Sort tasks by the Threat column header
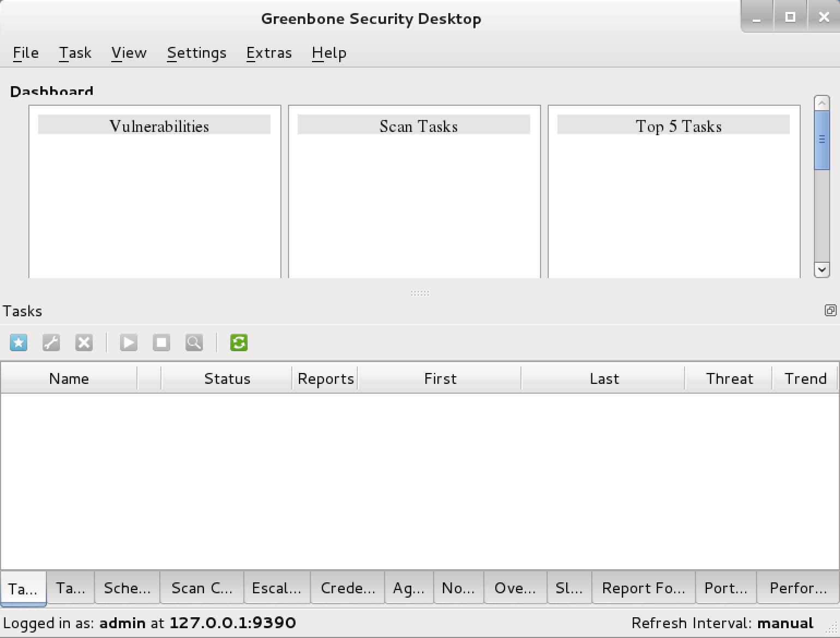 click(729, 378)
